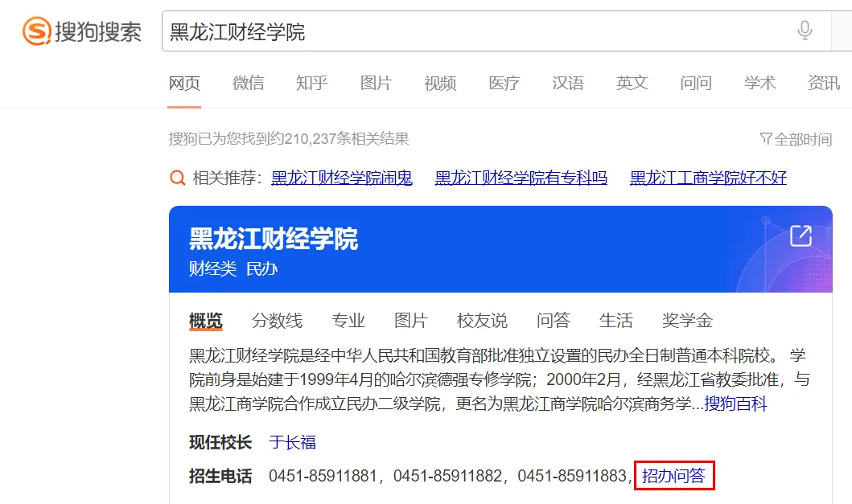Switch to the 知乎 search tab
Screen dimensions: 852x504
[311, 83]
